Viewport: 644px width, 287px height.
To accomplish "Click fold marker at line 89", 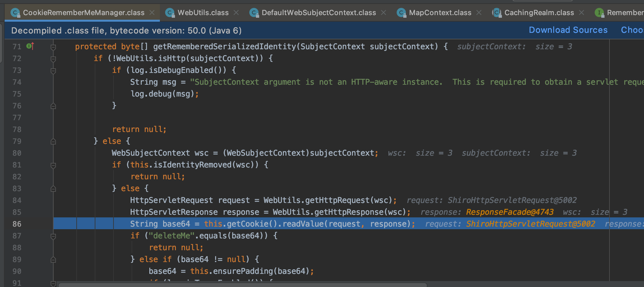I will coord(53,260).
